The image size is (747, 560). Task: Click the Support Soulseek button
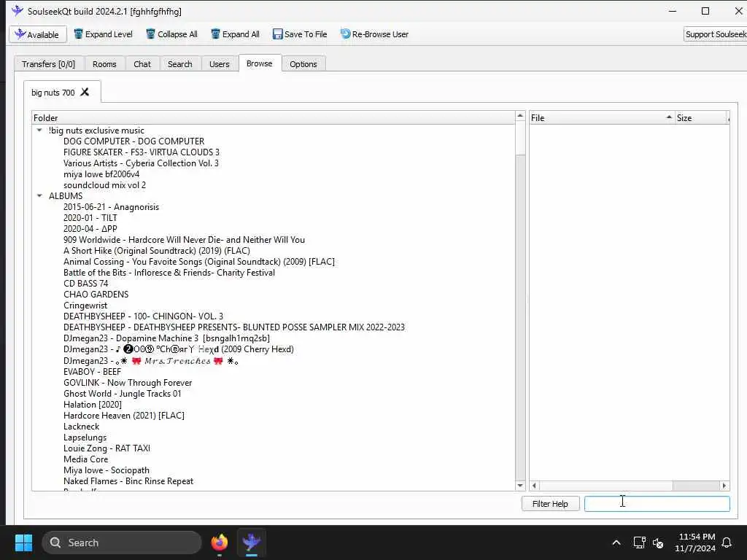click(x=715, y=34)
